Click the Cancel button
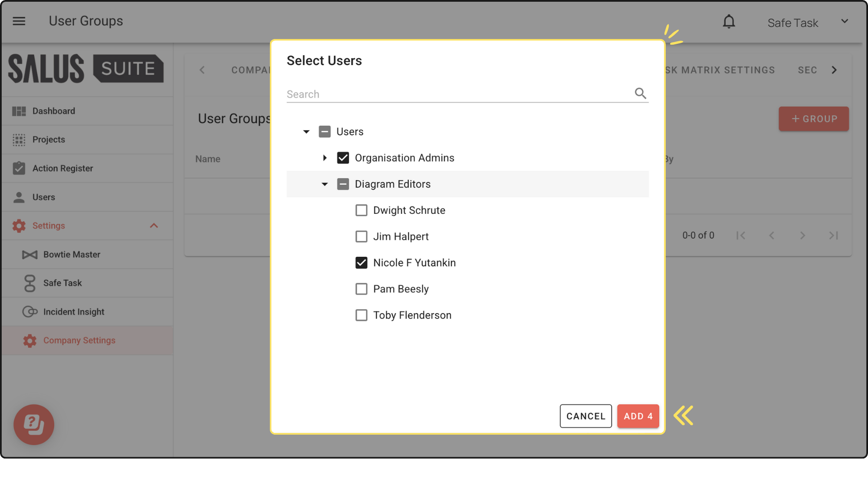Screen dimensions: 868x488 585,416
